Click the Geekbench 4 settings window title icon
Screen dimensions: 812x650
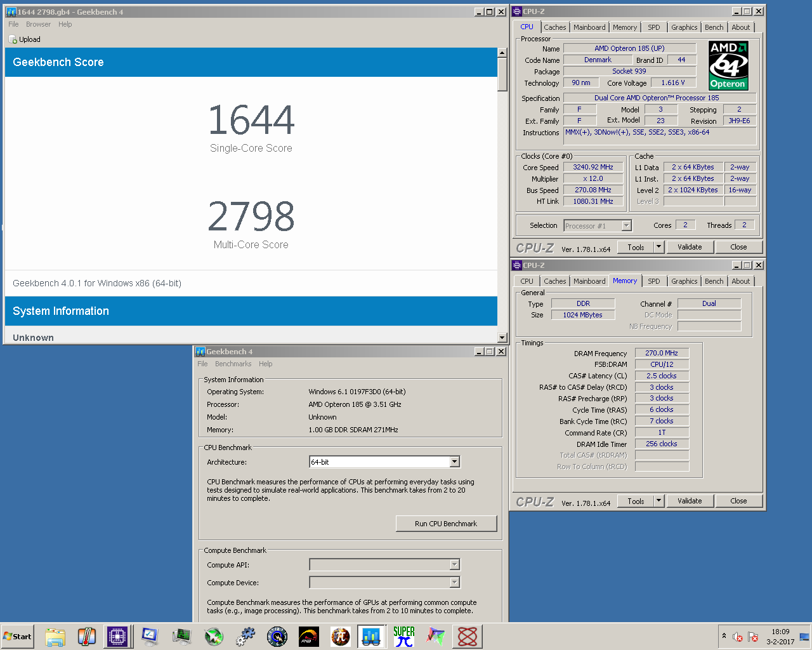[200, 352]
